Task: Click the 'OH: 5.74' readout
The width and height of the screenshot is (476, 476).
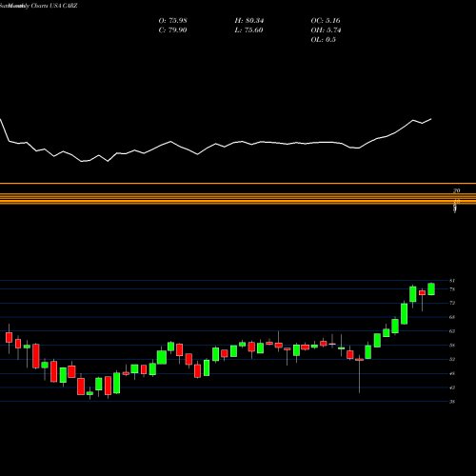Action: (x=326, y=30)
